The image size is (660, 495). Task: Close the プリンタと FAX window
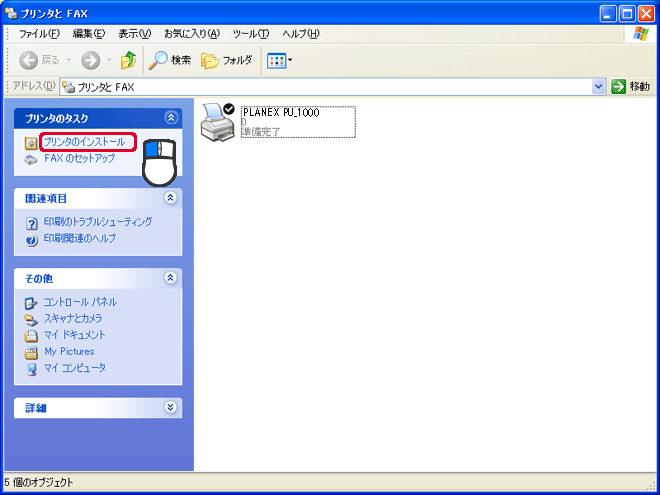[x=647, y=14]
